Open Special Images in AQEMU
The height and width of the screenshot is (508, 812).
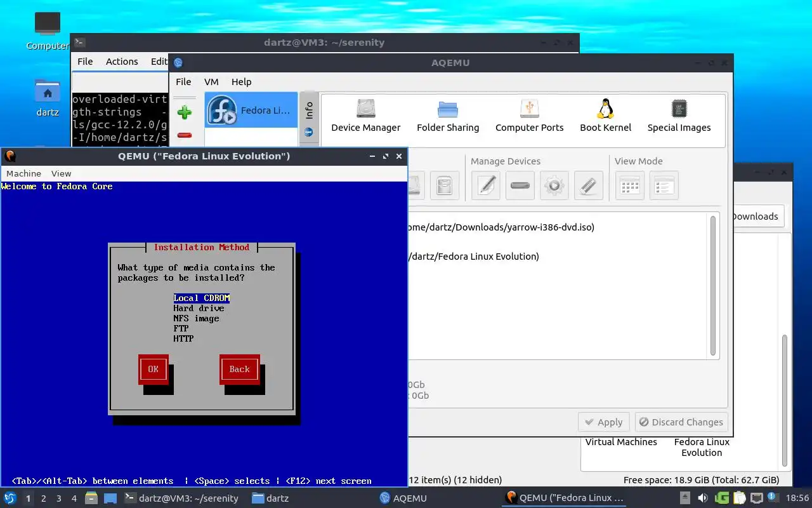click(x=679, y=116)
